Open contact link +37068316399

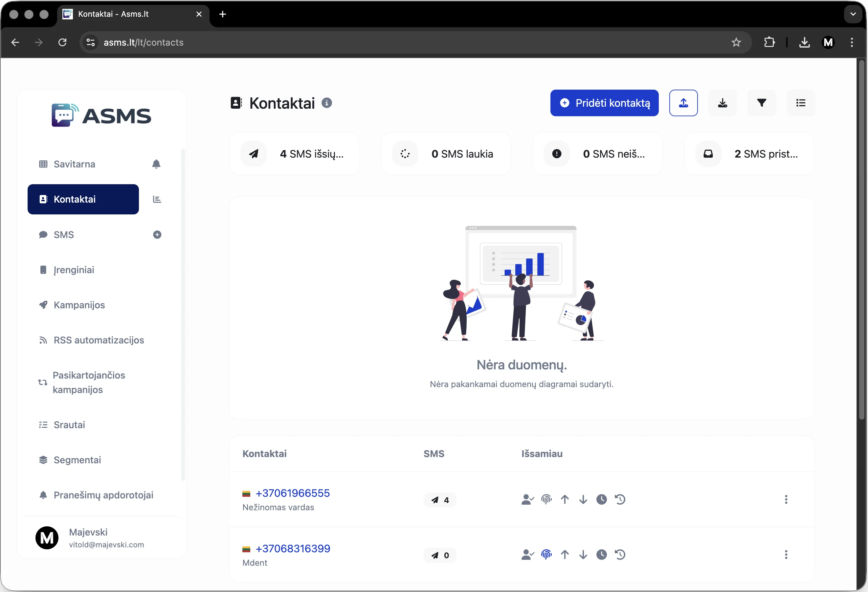(x=293, y=548)
